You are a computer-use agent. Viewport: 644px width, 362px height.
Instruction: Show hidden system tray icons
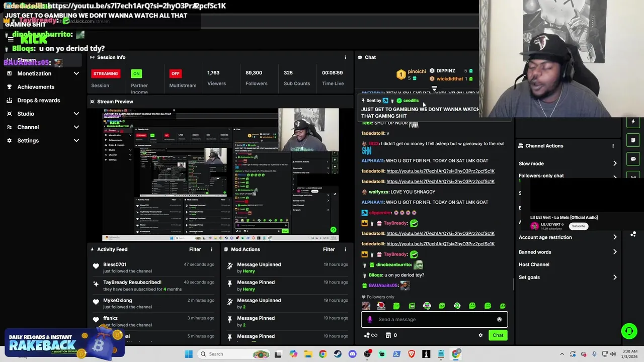tap(562, 354)
